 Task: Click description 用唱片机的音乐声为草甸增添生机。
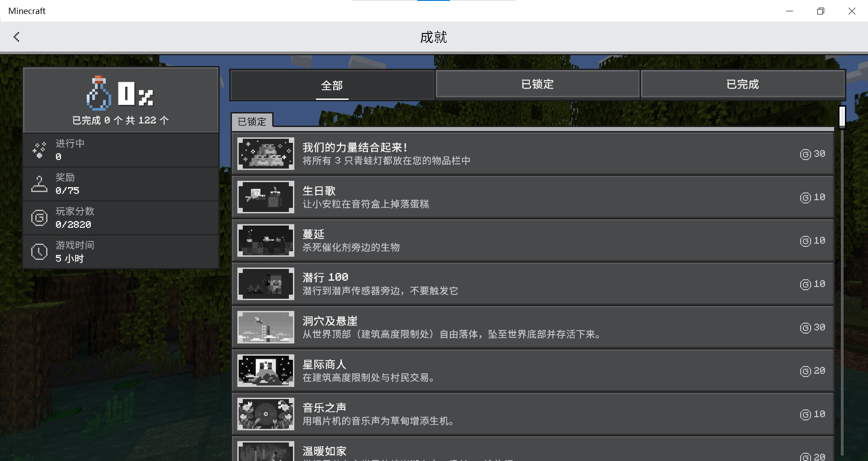point(378,421)
